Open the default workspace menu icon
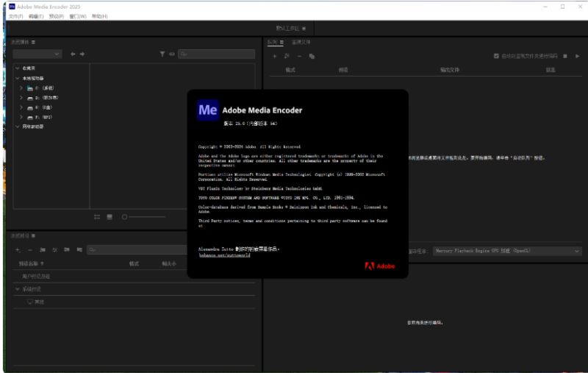588x373 pixels. [304, 29]
